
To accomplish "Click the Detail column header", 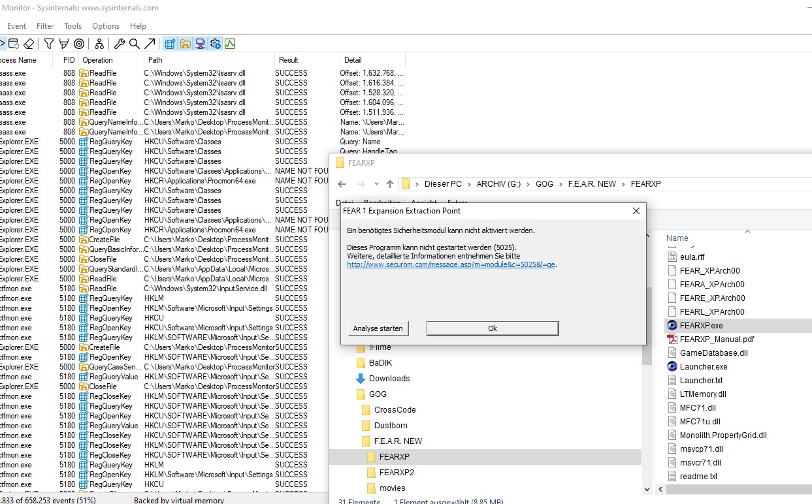I will tap(372, 60).
